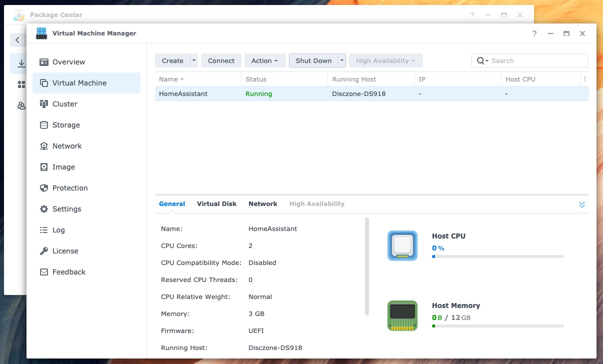
Task: Click the Running Host value in General details
Action: [275, 347]
